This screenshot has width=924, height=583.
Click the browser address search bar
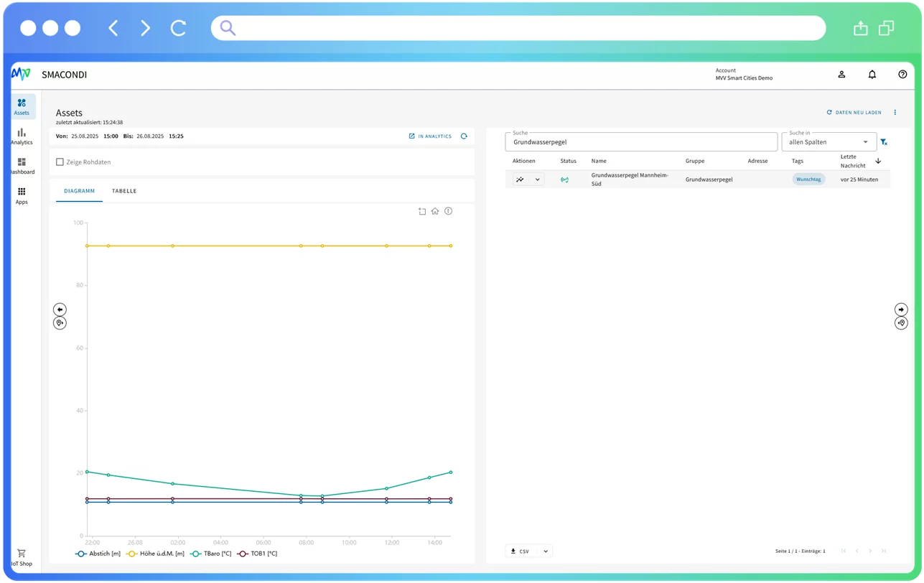(518, 28)
